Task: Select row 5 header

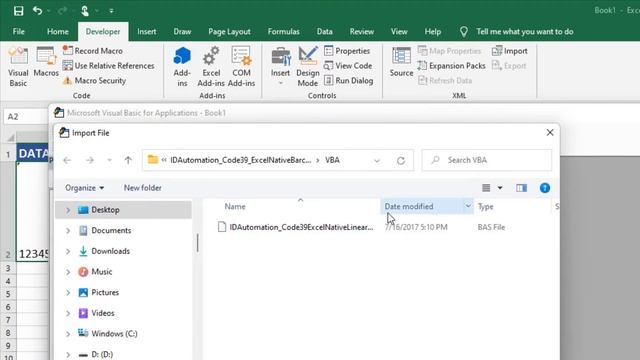Action: (8, 294)
